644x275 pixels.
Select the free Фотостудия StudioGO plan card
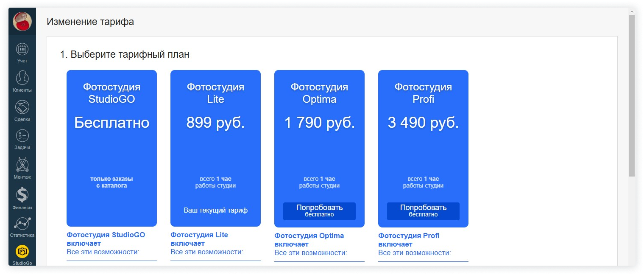(112, 148)
